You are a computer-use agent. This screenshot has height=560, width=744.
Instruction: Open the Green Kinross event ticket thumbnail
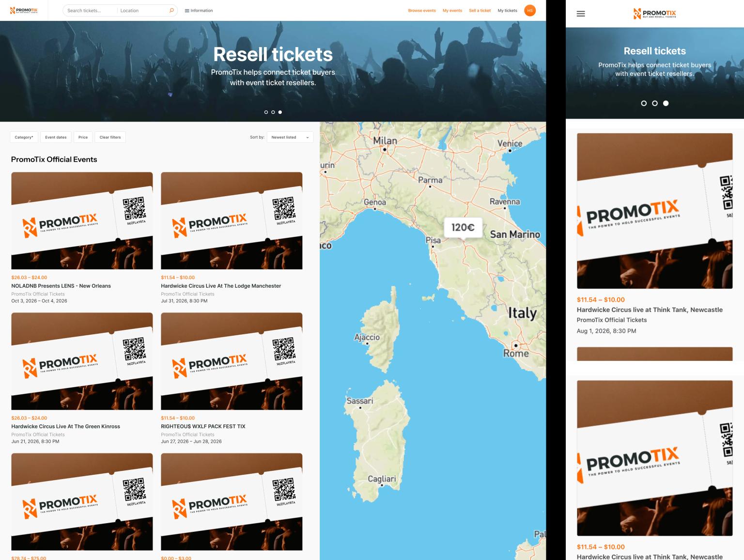click(82, 361)
